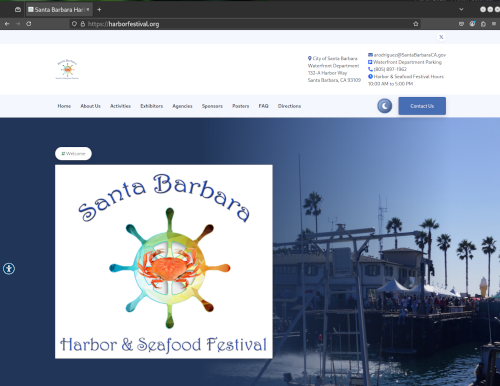
Task: Click Harbor & Seafood Festival Hours text
Action: point(409,76)
